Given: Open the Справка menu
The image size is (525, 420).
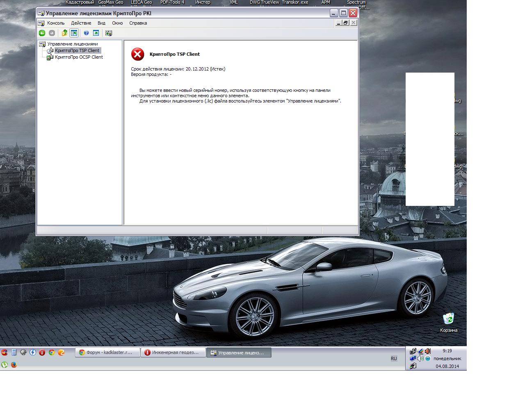Looking at the screenshot, I should [138, 23].
